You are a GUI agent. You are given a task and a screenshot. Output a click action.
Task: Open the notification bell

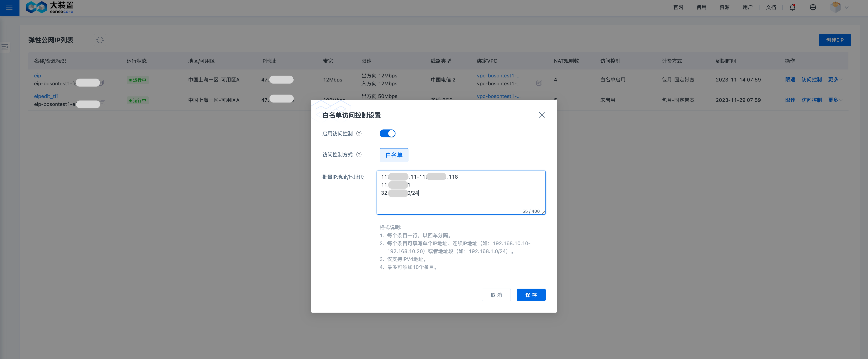792,7
